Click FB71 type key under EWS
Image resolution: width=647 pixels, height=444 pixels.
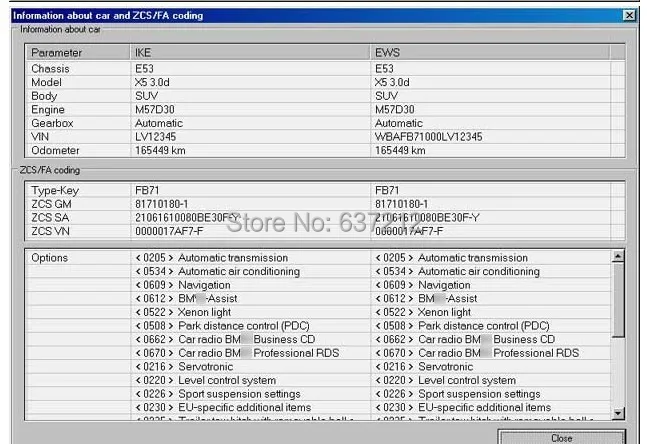(x=387, y=190)
